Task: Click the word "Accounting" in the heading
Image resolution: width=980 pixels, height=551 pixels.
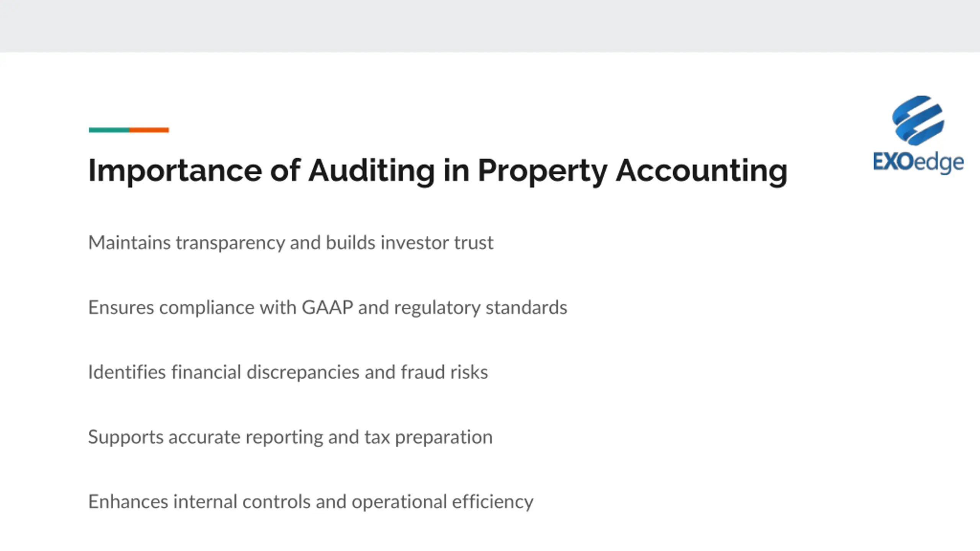Action: point(701,171)
